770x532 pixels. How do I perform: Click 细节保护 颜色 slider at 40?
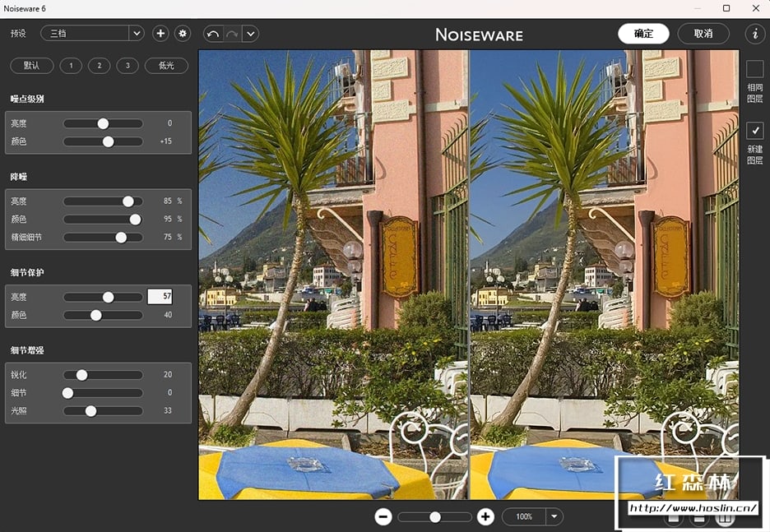pyautogui.click(x=95, y=315)
